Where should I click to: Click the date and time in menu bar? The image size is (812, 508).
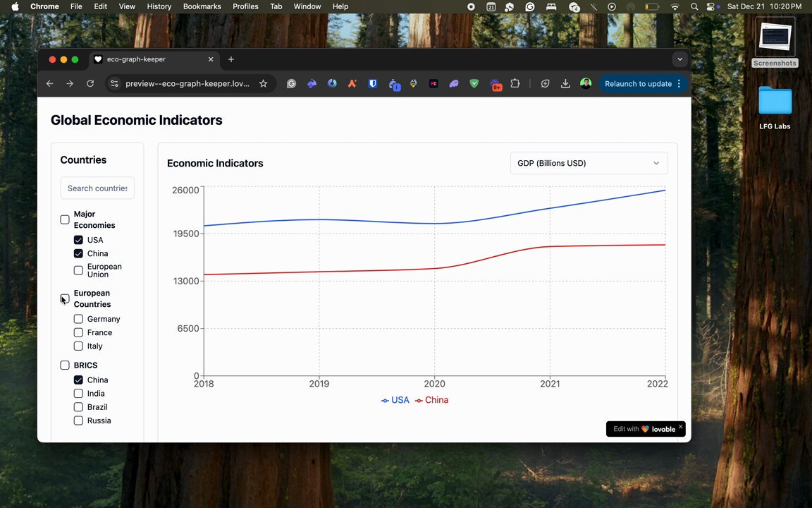pos(764,7)
